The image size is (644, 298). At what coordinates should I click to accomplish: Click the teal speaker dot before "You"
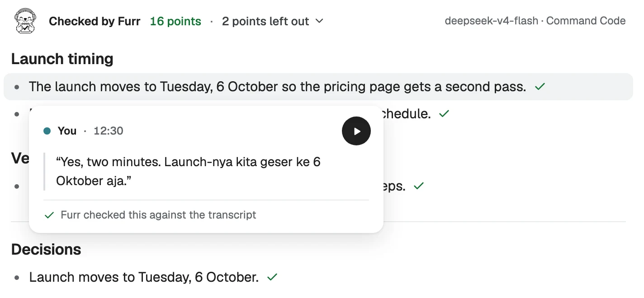click(47, 131)
